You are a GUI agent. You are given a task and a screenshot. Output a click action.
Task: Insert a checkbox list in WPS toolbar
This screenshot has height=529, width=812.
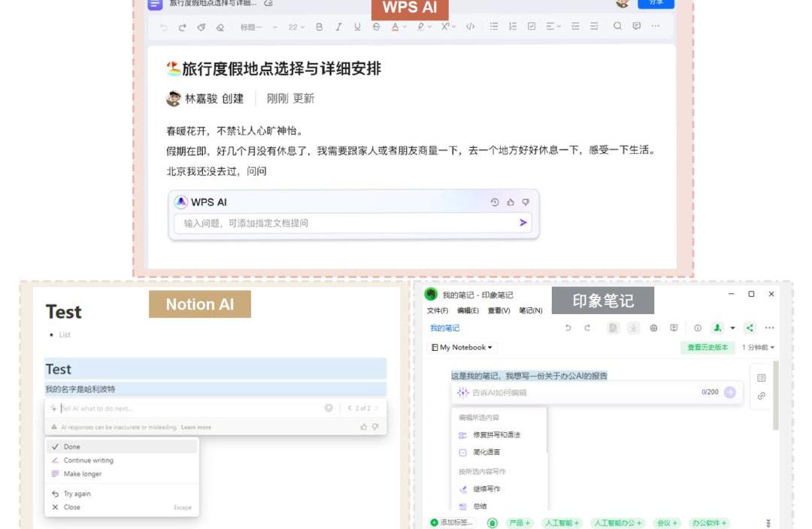pos(532,26)
